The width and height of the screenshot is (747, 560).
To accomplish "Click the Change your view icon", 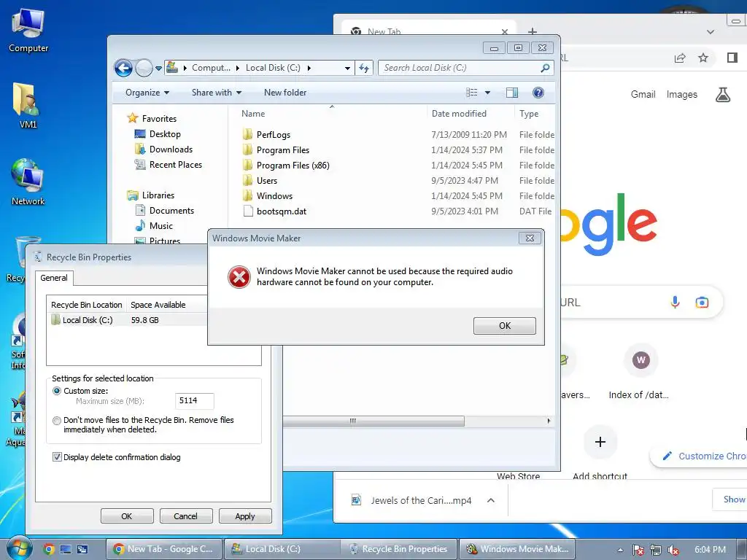I will (x=472, y=93).
